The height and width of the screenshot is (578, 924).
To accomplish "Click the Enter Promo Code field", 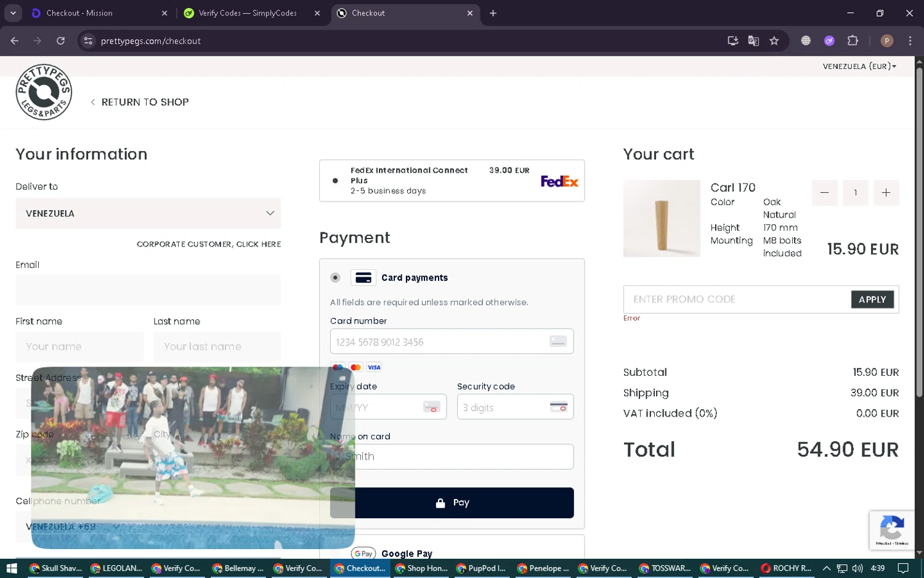I will point(737,299).
